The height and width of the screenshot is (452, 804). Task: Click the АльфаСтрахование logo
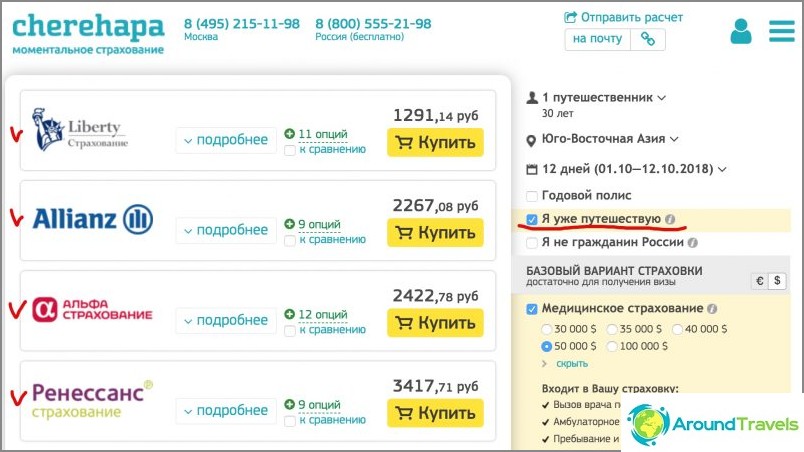(92, 310)
